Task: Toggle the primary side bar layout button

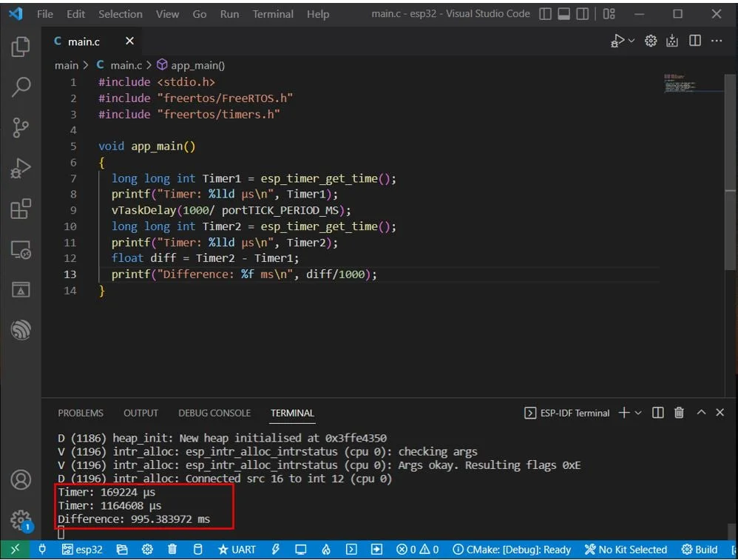Action: 545,14
